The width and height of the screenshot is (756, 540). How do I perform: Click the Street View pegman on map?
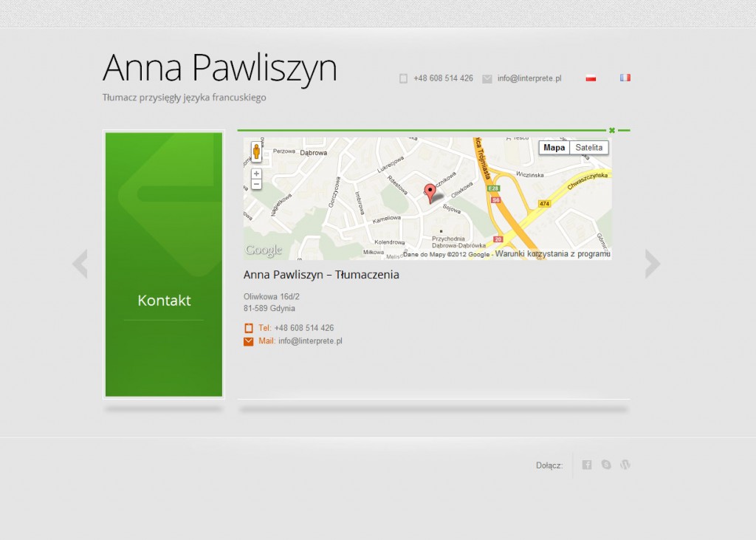[256, 151]
